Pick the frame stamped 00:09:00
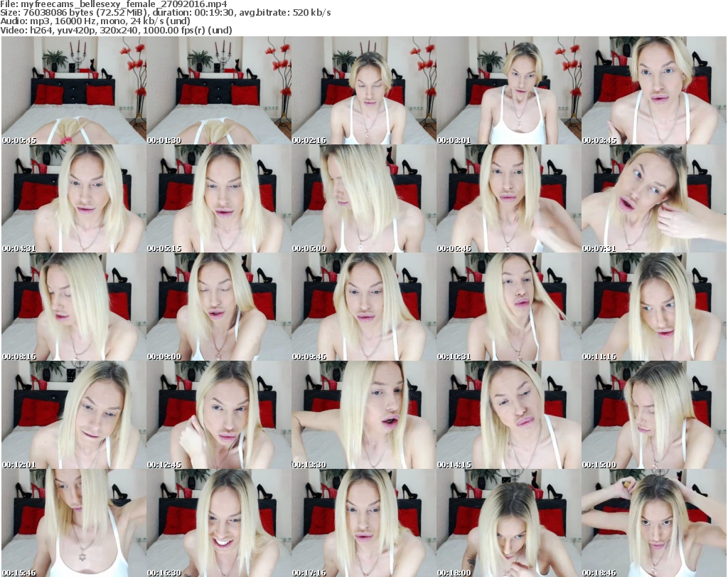The image size is (728, 577). [219, 307]
